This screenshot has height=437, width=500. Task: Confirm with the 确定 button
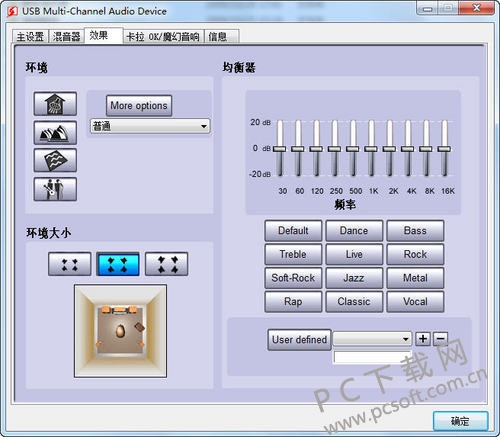460,421
